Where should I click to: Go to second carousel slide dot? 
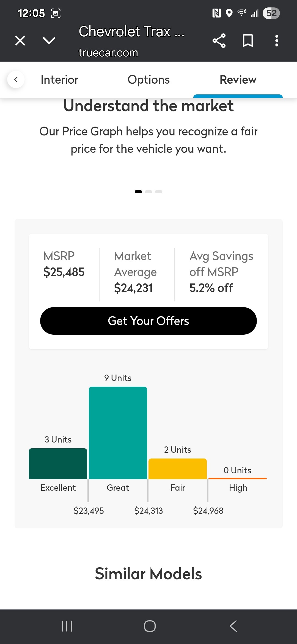(148, 192)
